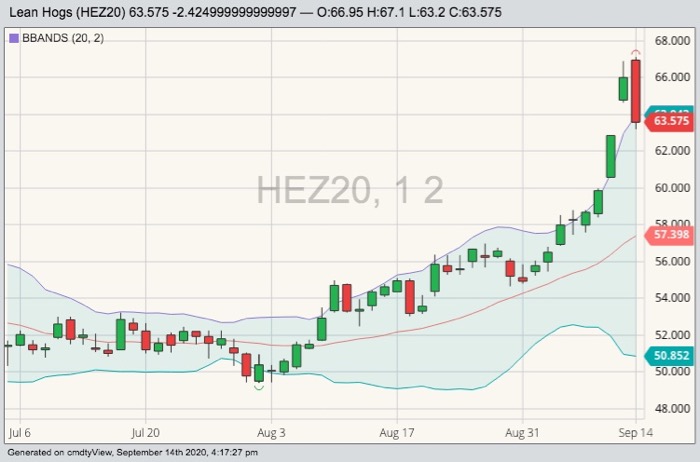Click the 48.000 price axis label
The height and width of the screenshot is (462, 700).
click(x=672, y=409)
